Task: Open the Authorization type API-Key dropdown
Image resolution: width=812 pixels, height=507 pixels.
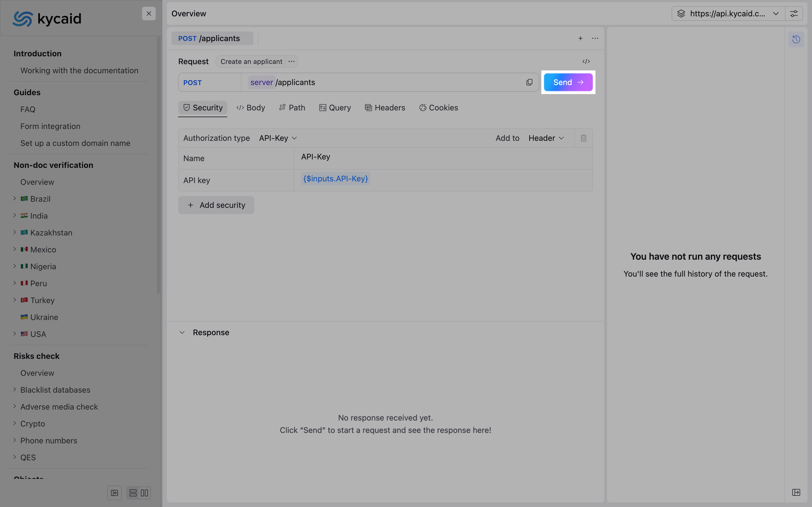Action: click(278, 138)
